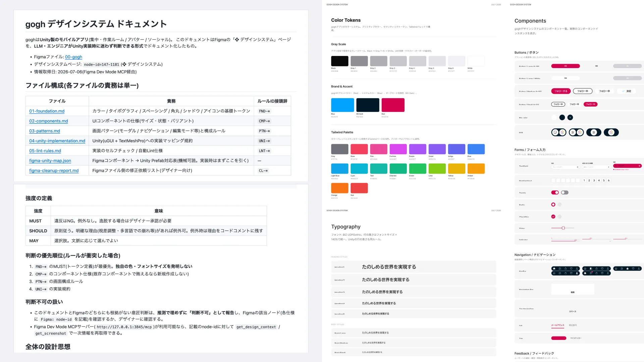This screenshot has height=362, width=644.
Task: Click the clear icon in the red error TextField
Action: 639,166
